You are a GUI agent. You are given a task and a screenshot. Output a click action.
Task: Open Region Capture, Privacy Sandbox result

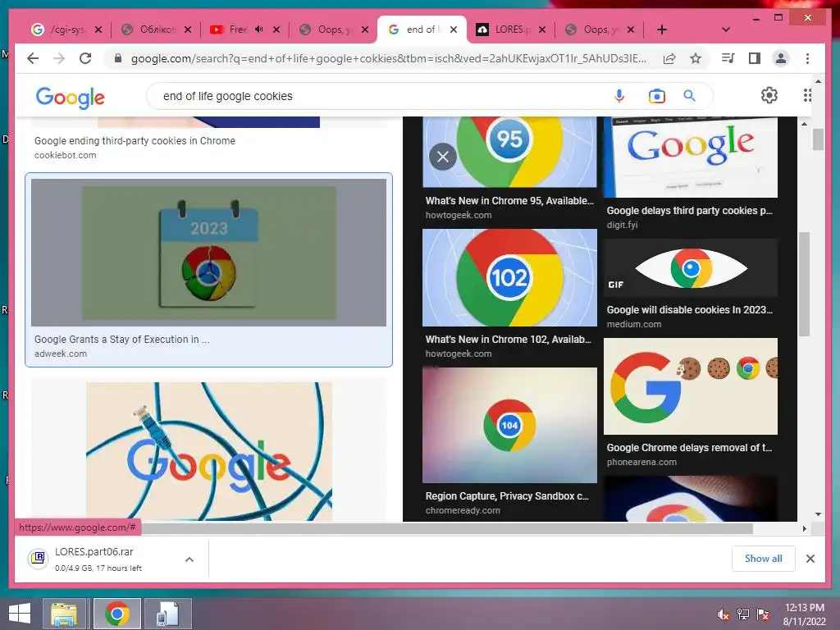point(507,496)
